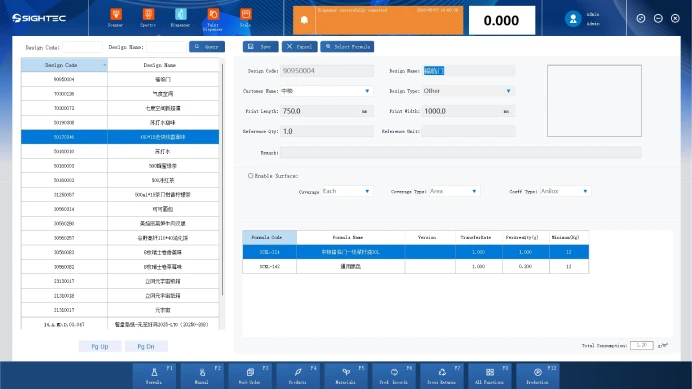Click the Design Name column header in list
The image size is (692, 389).
tap(163, 65)
